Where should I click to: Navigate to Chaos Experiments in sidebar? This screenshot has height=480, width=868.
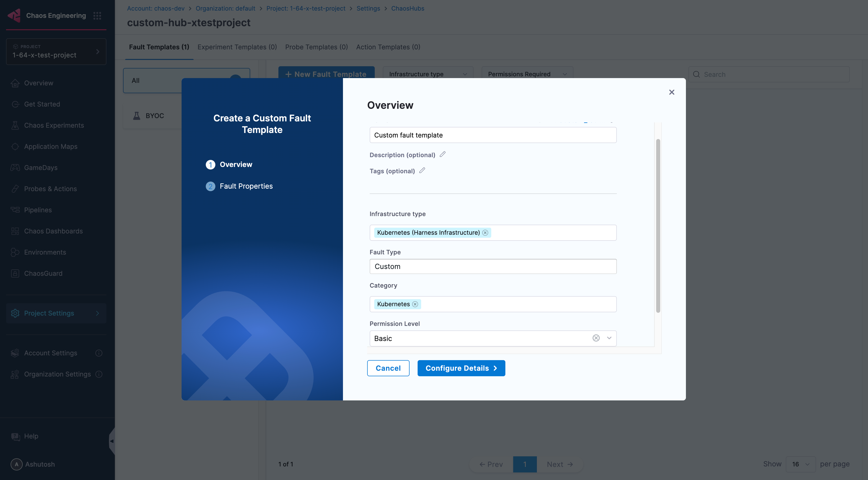[x=54, y=125]
